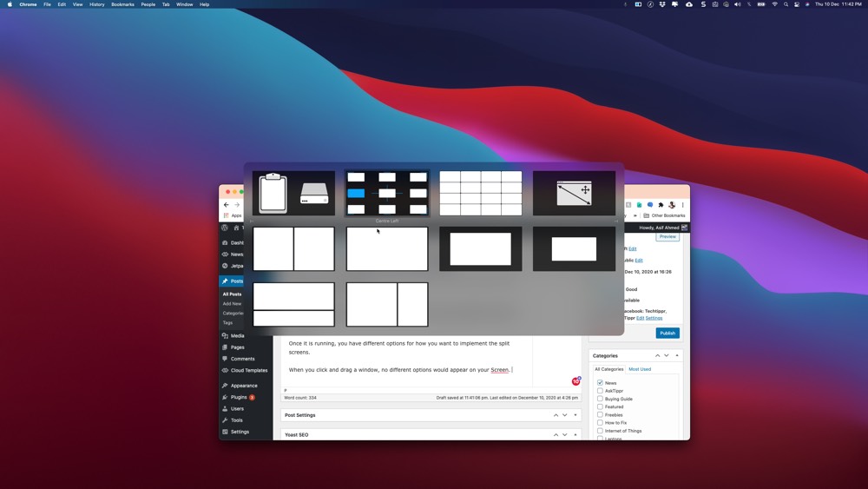Select the bottom-centre position in the nine-position snap panel
Image resolution: width=868 pixels, height=489 pixels.
click(x=387, y=209)
